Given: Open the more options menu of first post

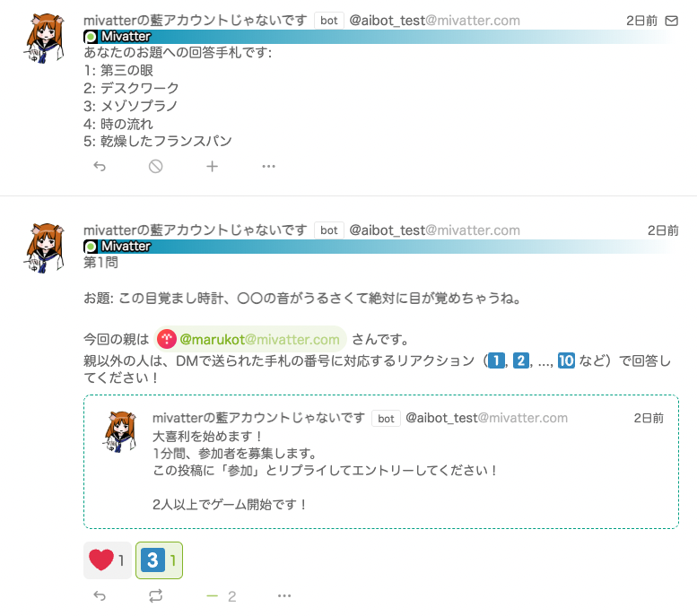Looking at the screenshot, I should pyautogui.click(x=268, y=166).
